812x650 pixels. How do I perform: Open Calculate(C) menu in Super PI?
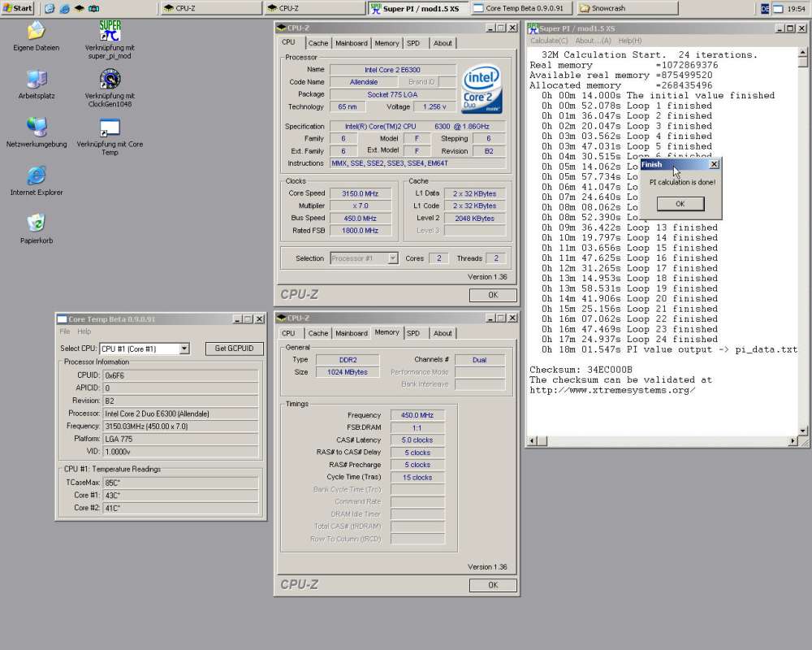click(549, 41)
